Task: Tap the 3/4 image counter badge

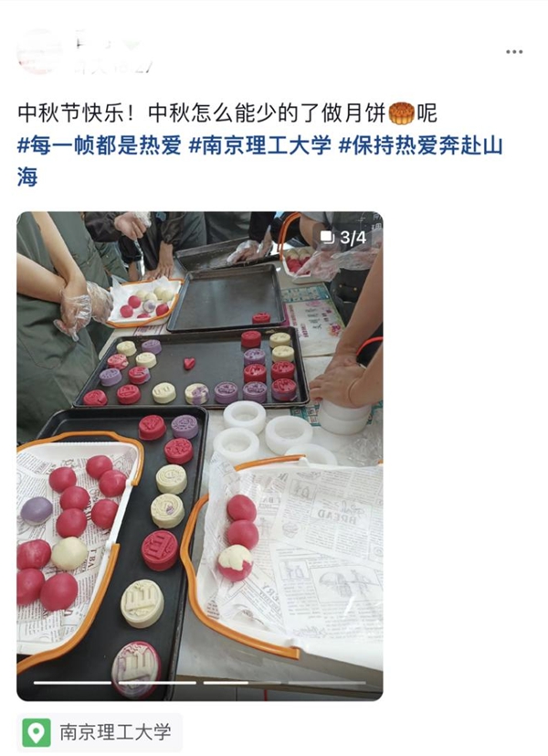Action: (x=343, y=237)
